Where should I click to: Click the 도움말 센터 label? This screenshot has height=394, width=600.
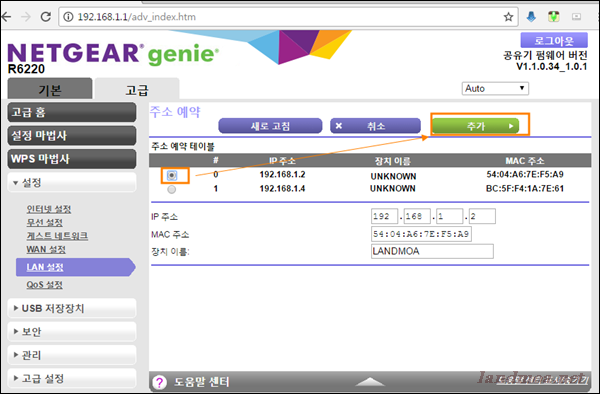[202, 382]
